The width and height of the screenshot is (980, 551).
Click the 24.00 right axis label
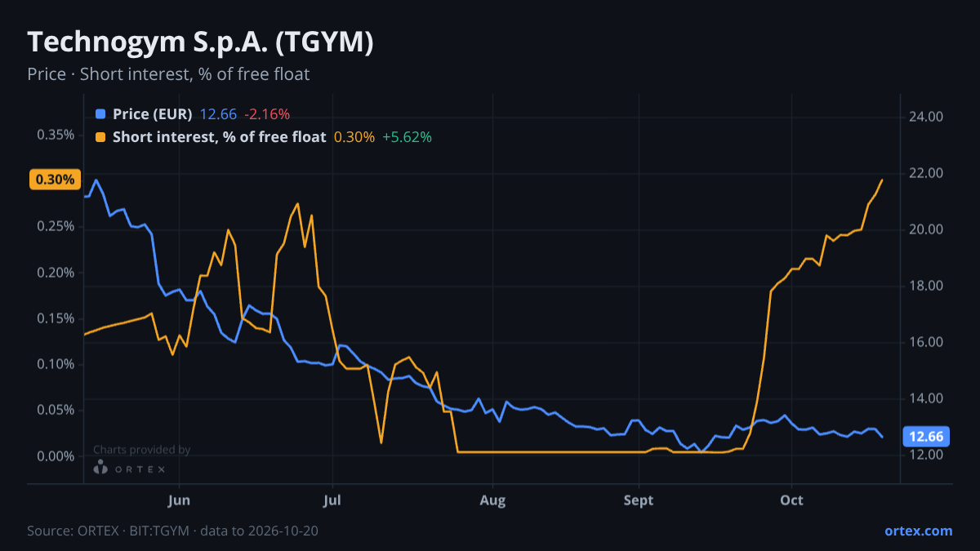coord(926,117)
